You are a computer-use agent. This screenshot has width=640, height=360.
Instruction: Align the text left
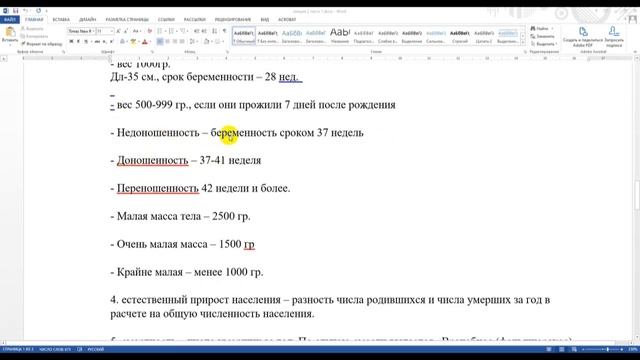point(160,42)
